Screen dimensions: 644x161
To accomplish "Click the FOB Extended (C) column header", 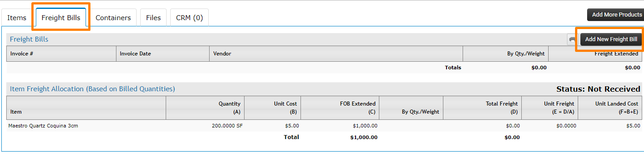I will 340,108.
